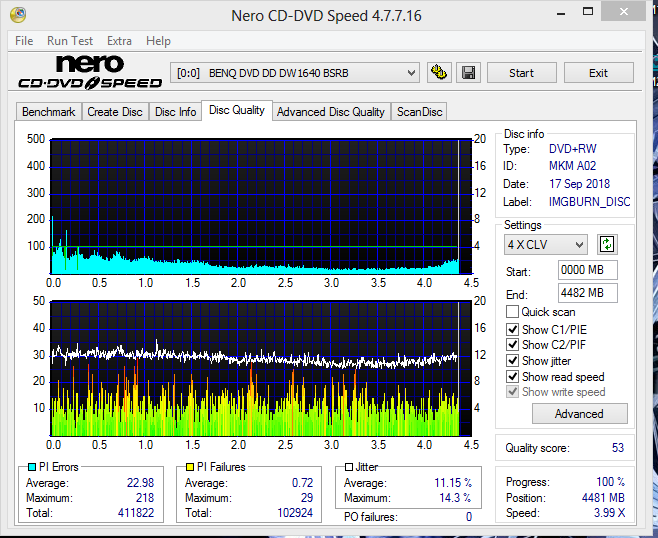
Task: Click the white Jitter legend swatch
Action: (x=348, y=467)
